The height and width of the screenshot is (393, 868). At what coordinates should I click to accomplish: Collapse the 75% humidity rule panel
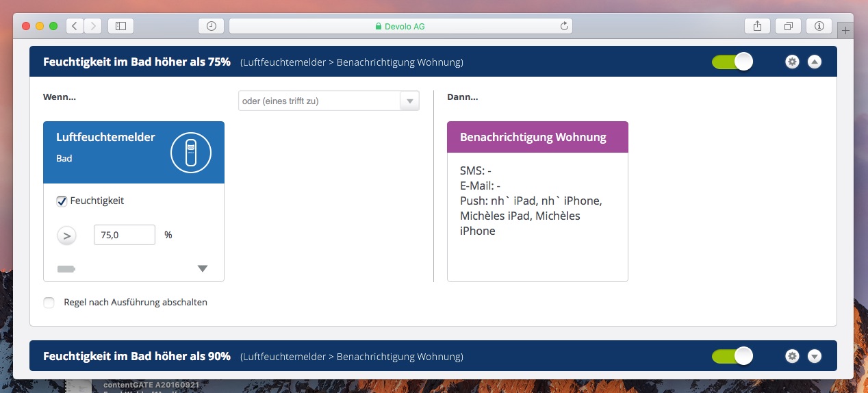(x=814, y=62)
